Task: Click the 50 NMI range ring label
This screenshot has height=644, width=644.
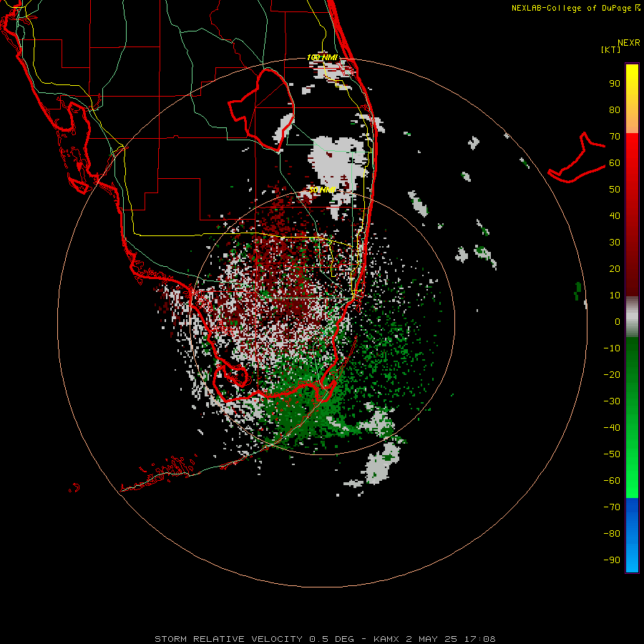Action: coord(322,190)
